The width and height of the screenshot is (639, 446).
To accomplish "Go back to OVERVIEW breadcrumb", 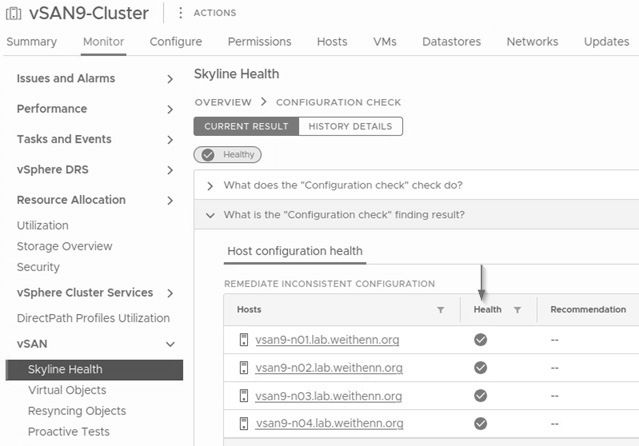I will pyautogui.click(x=223, y=102).
